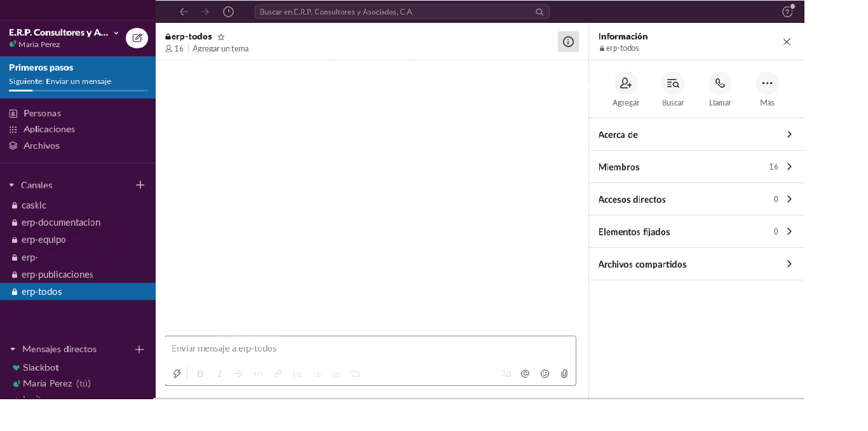Start a numbered list
Image resolution: width=868 pixels, height=431 pixels.
pos(297,374)
